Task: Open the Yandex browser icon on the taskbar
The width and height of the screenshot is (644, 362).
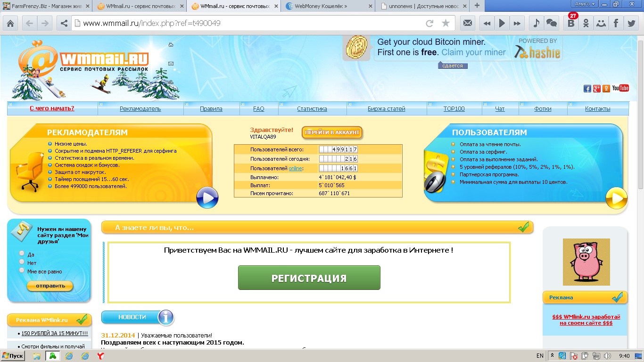Action: pyautogui.click(x=101, y=356)
